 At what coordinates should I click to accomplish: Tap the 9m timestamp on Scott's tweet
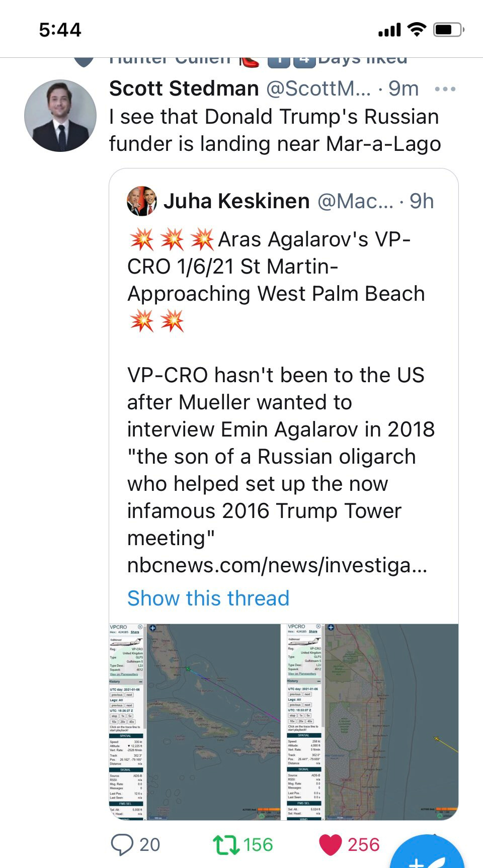[404, 89]
